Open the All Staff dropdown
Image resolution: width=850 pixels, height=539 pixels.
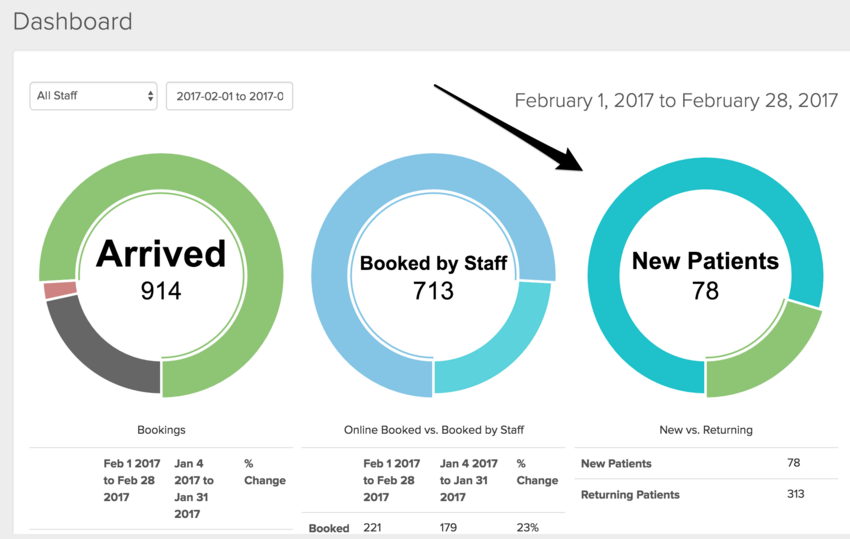click(93, 96)
